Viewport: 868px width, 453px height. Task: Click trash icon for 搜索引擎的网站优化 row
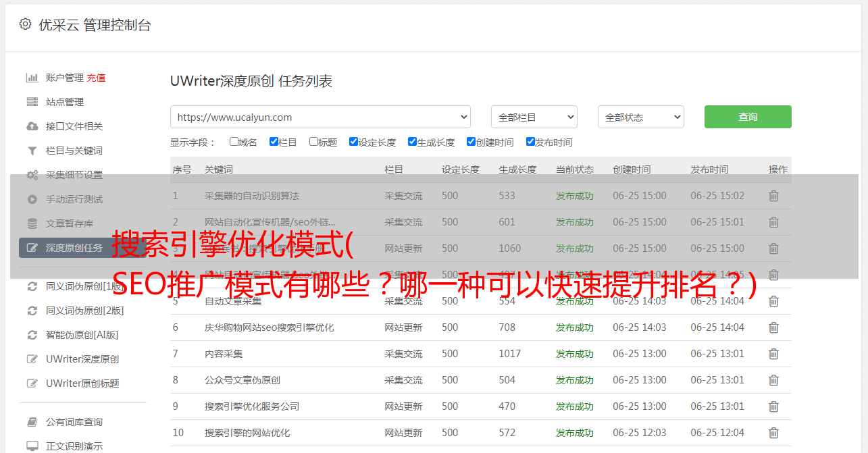coord(773,433)
